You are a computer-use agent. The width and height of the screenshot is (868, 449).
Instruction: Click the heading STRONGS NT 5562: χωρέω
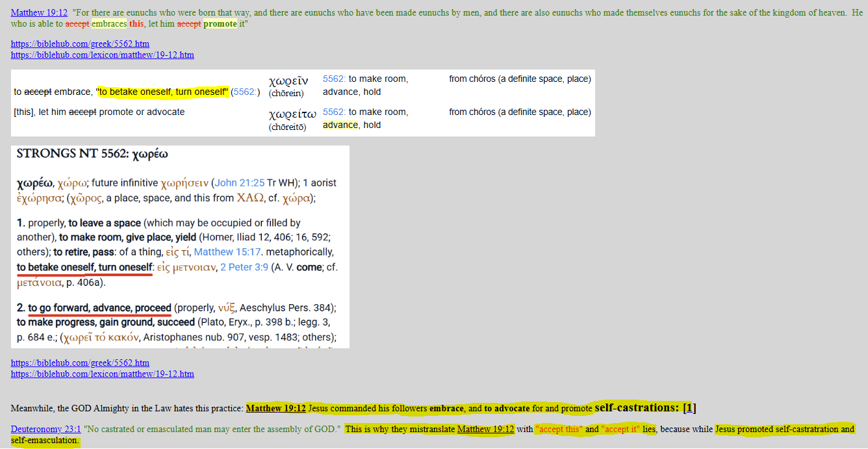pos(92,154)
